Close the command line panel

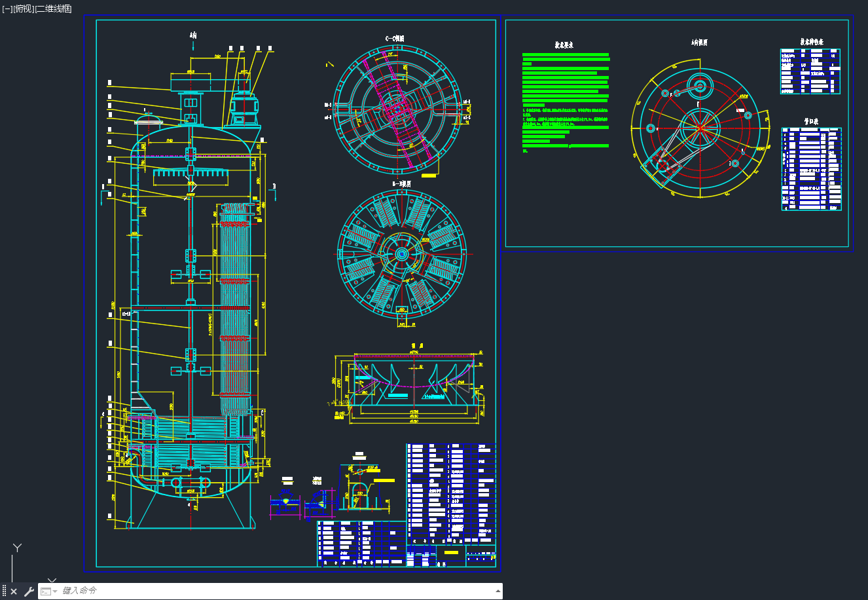(x=14, y=591)
